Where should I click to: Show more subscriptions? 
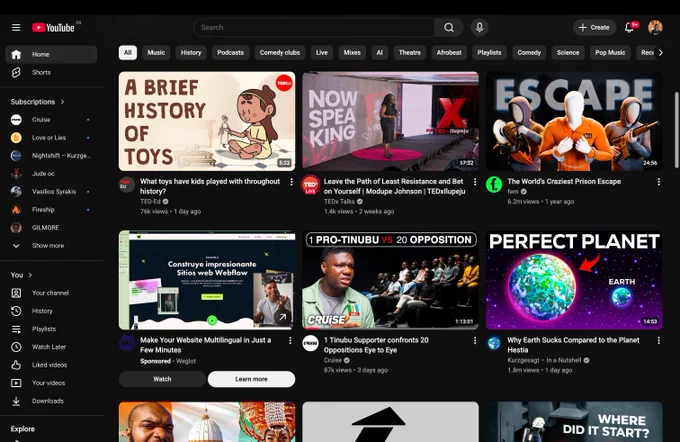(x=51, y=246)
